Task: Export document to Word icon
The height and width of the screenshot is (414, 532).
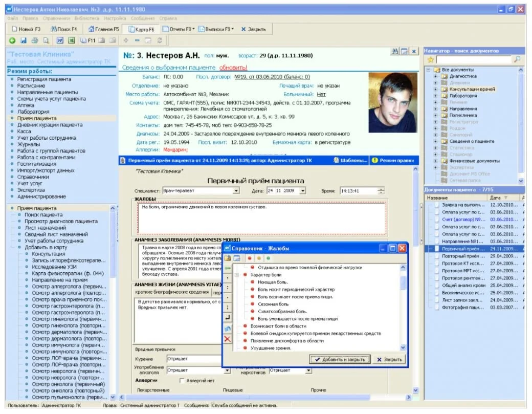Action: pyautogui.click(x=60, y=41)
